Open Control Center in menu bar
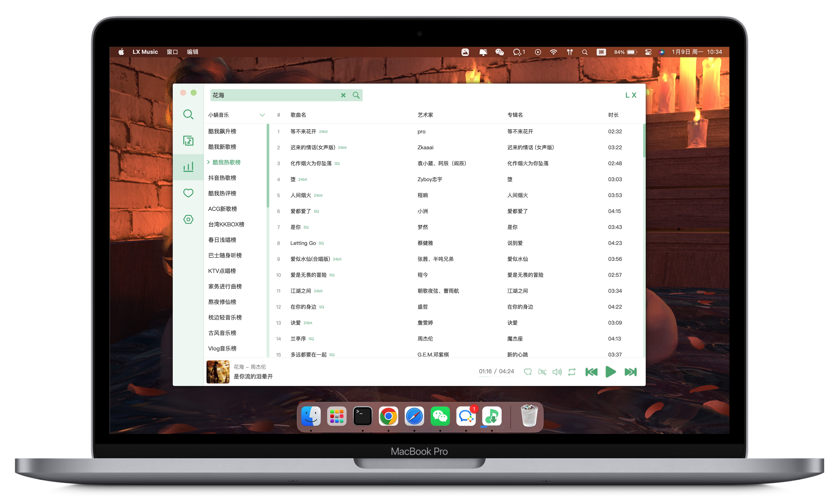This screenshot has width=840, height=504. (648, 52)
